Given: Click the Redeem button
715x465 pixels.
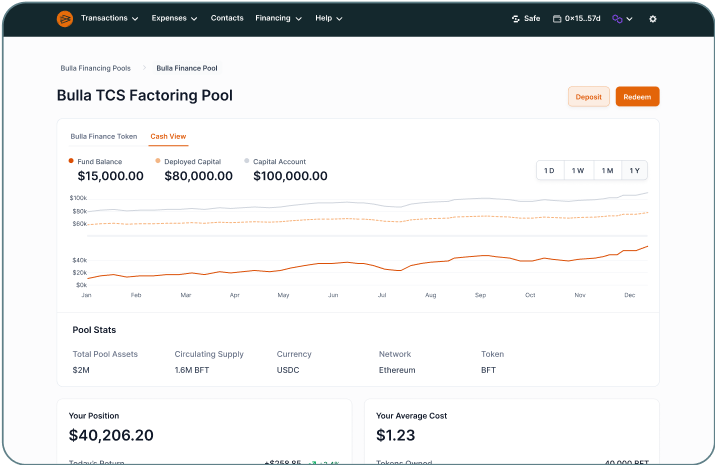Looking at the screenshot, I should (637, 97).
